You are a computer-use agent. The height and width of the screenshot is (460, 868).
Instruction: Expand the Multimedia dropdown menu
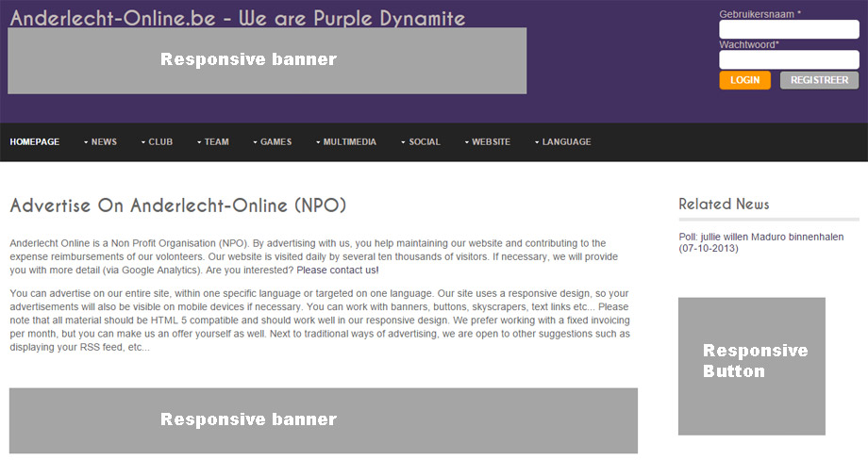click(x=345, y=142)
